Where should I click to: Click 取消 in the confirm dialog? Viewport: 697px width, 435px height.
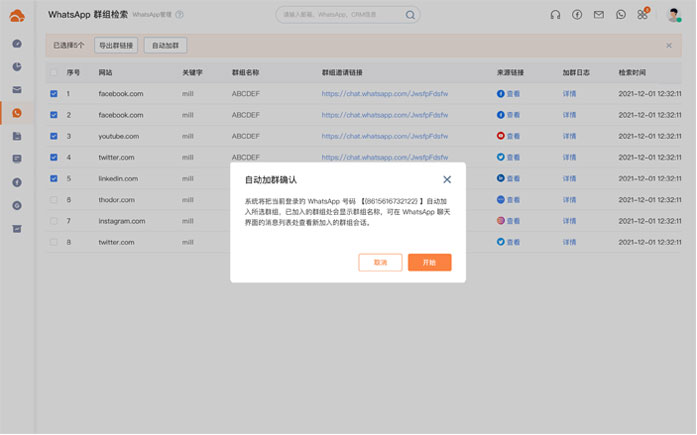(x=380, y=263)
